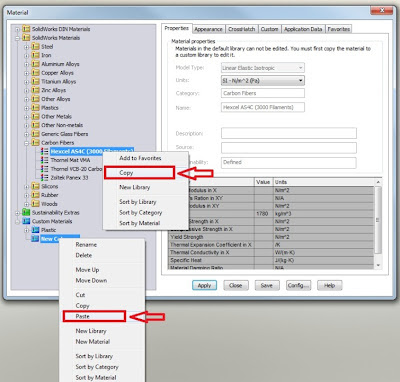Click the Specific Heat property row
The width and height of the screenshot is (400, 382).
[x=271, y=260]
